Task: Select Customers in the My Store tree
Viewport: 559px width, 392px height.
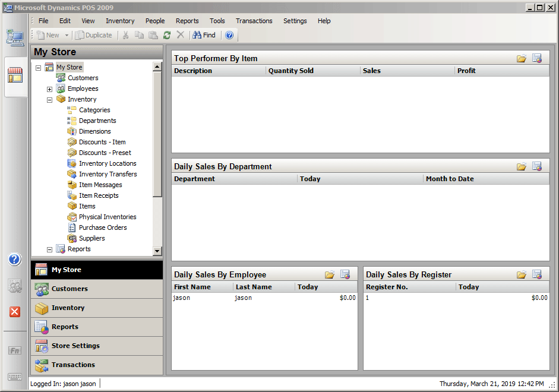Action: click(83, 78)
